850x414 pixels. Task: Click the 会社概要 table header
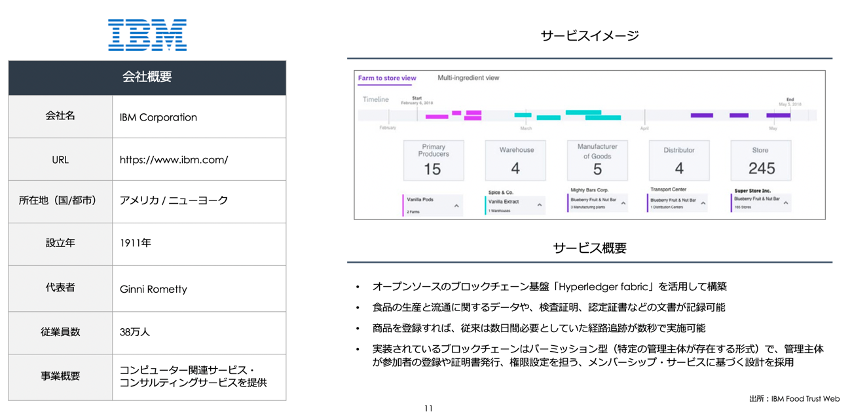pos(147,77)
